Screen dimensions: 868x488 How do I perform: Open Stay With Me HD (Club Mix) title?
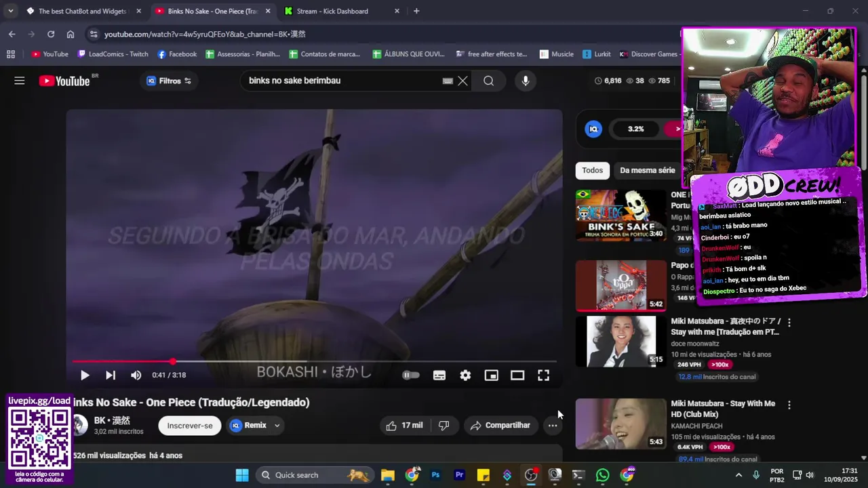[723, 409]
